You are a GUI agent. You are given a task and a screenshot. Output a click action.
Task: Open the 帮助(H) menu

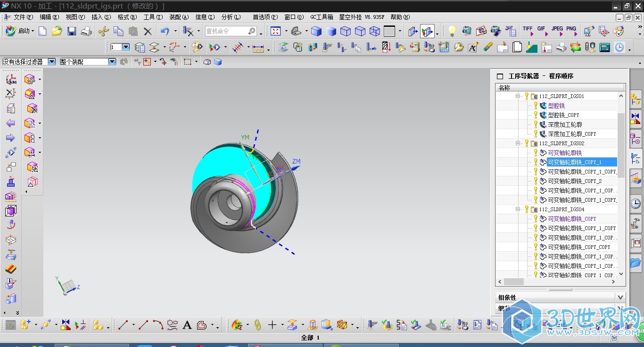[x=400, y=17]
